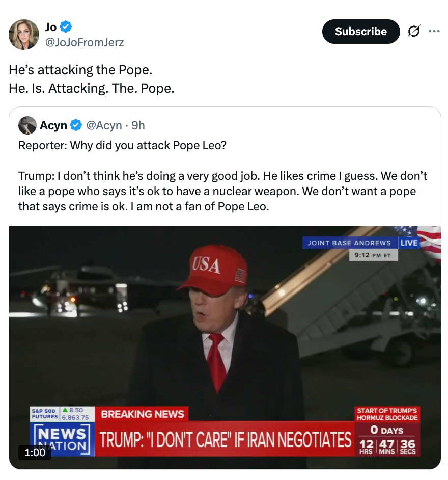Open Acyn's small avatar in quoted post
Image resolution: width=448 pixels, height=480 pixels.
click(27, 125)
